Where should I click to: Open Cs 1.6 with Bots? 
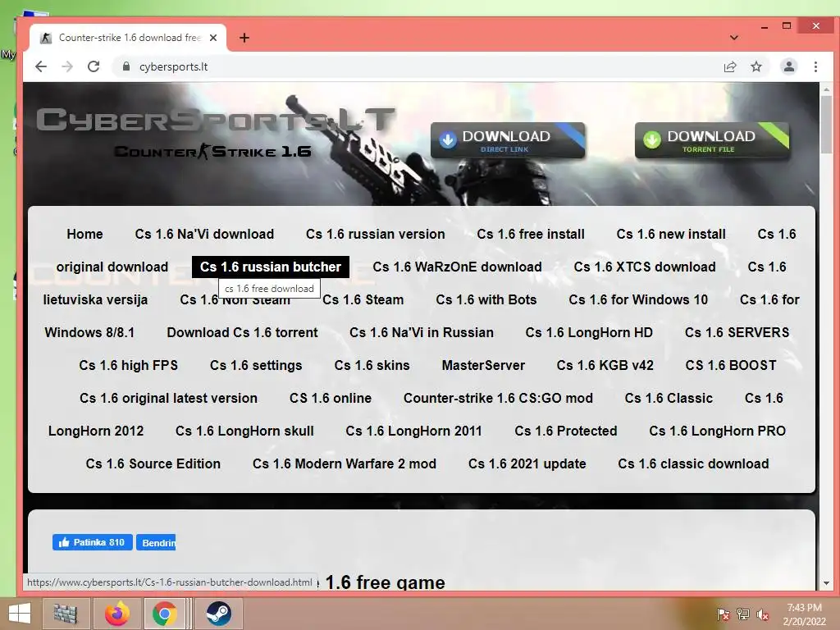click(x=486, y=299)
